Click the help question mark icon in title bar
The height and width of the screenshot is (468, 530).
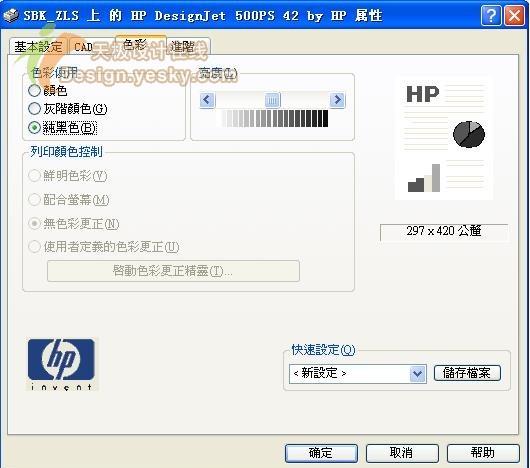491,16
